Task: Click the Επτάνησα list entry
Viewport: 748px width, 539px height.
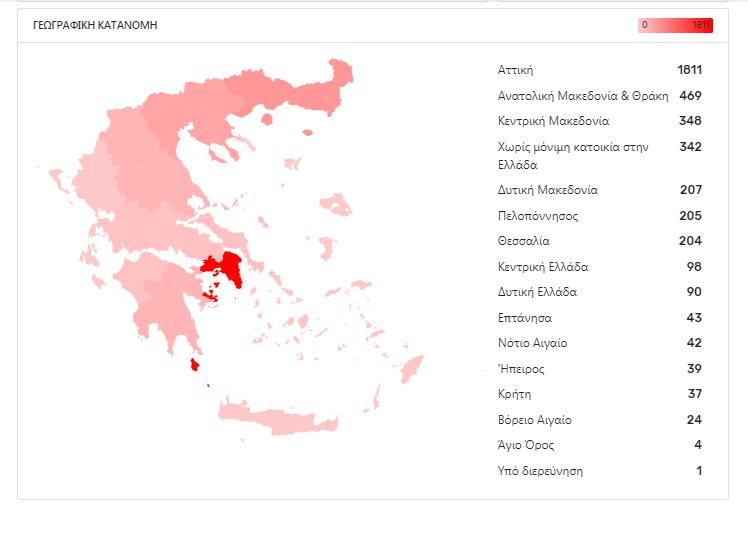Action: [525, 318]
